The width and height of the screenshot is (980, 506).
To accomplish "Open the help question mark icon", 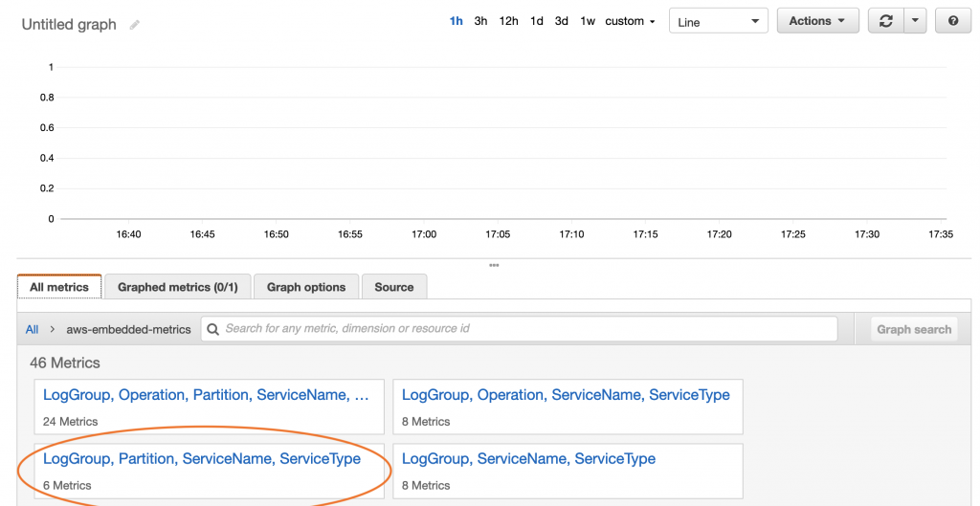I will [953, 21].
